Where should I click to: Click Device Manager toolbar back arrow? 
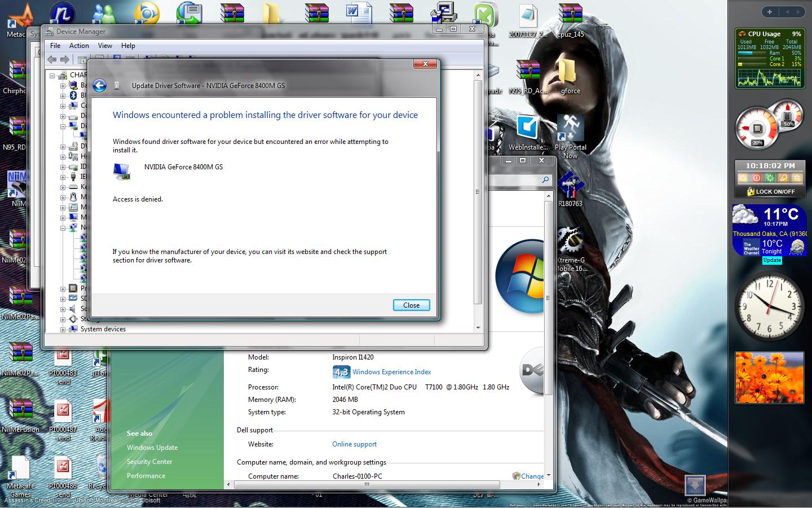pos(52,59)
